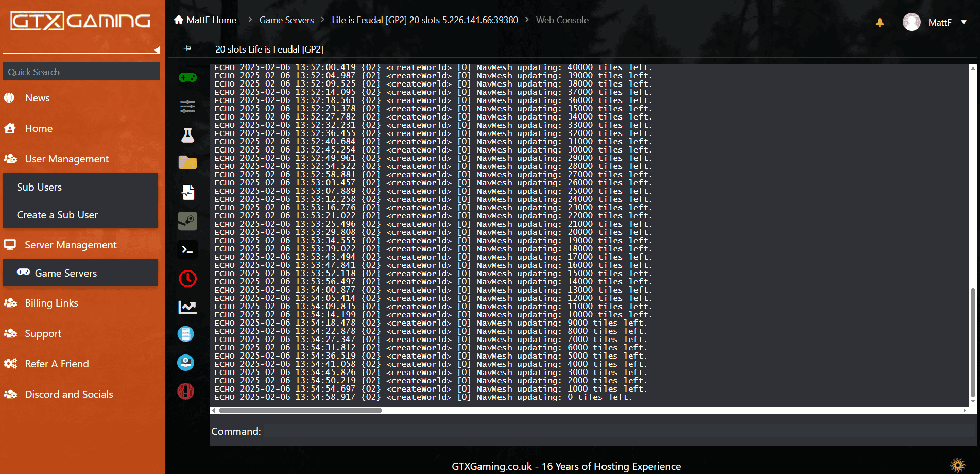Open the sliders settings icon

(187, 107)
